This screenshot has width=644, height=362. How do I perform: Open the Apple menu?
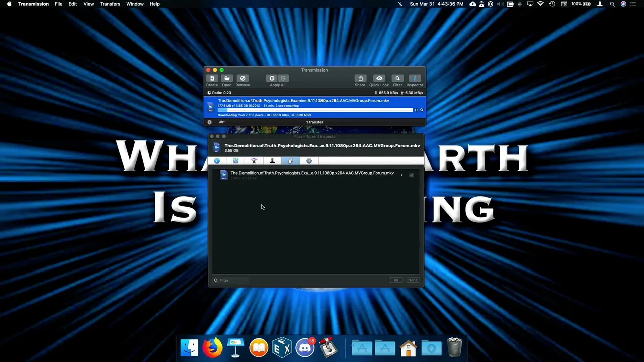click(9, 4)
